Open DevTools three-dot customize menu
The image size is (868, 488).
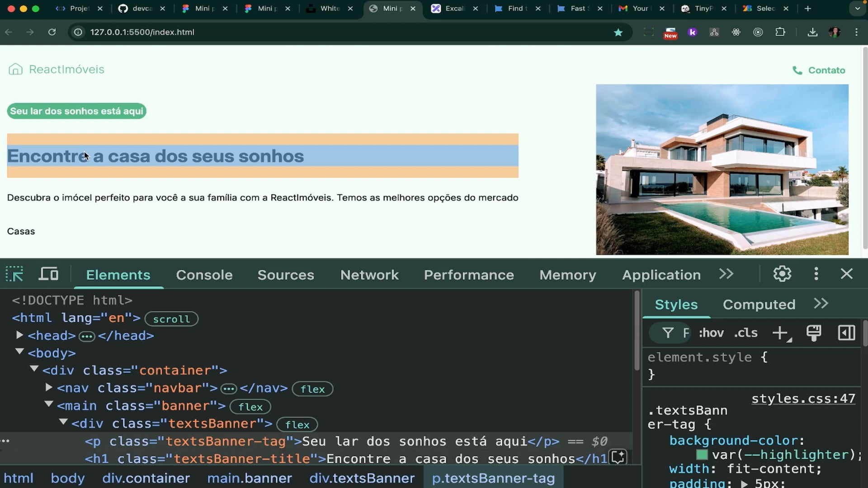pos(816,274)
